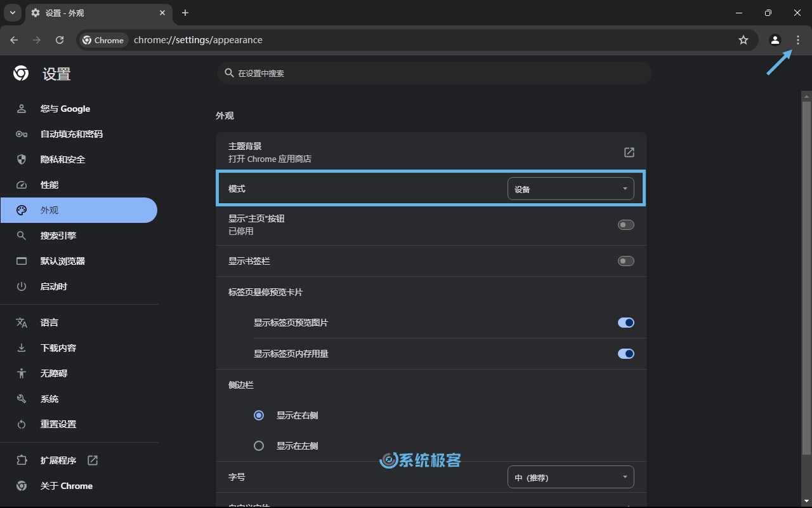
Task: Click the 关于 Chrome label
Action: tap(67, 486)
